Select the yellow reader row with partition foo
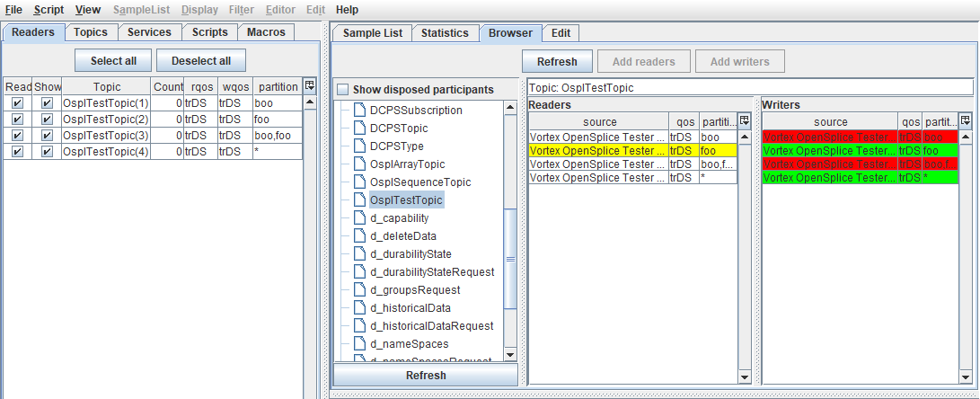Image resolution: width=980 pixels, height=399 pixels. pyautogui.click(x=633, y=151)
